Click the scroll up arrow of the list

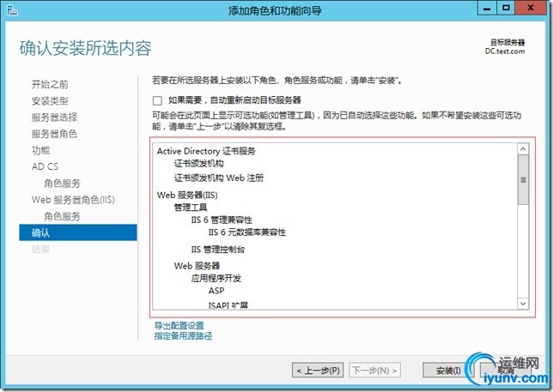point(523,149)
